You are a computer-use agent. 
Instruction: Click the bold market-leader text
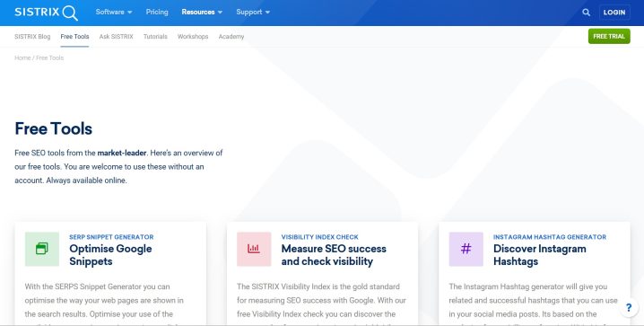click(x=122, y=153)
